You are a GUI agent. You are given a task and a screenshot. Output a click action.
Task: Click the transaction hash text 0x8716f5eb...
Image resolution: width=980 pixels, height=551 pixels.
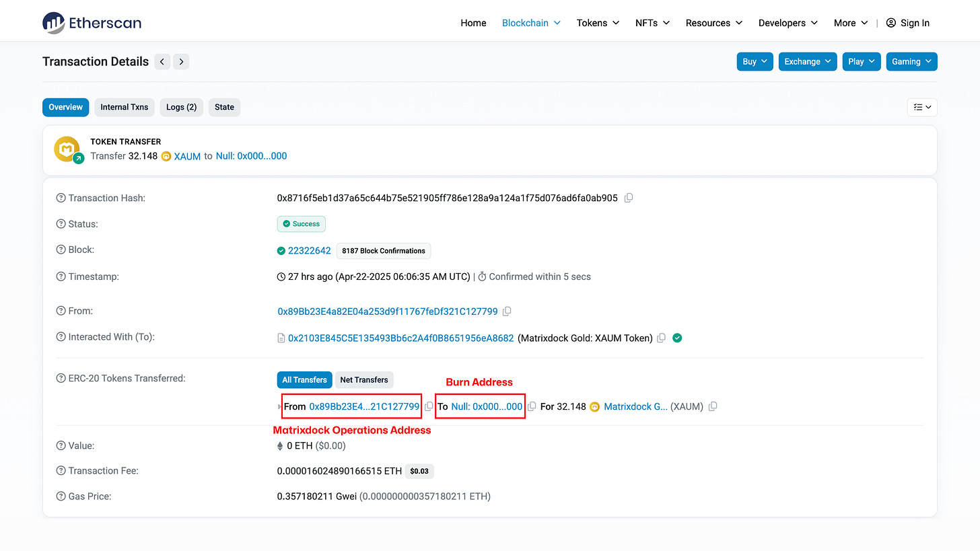click(x=448, y=198)
